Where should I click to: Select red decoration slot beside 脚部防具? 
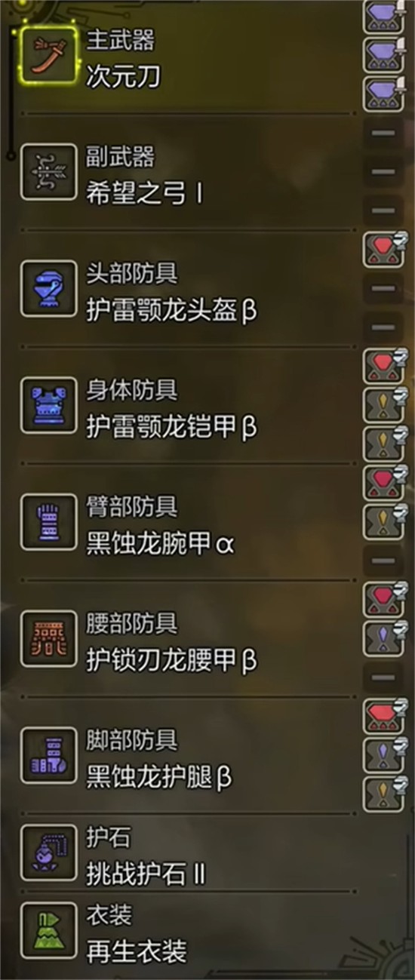[386, 716]
